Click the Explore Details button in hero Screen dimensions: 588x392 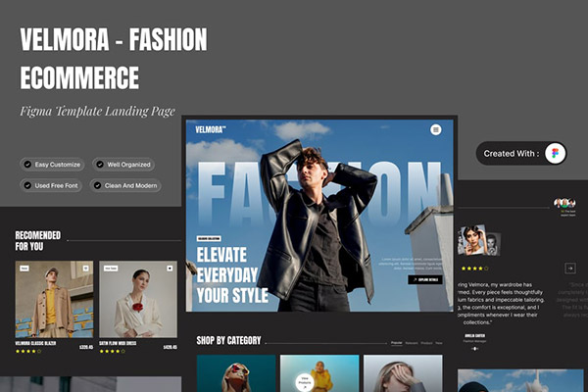pyautogui.click(x=425, y=279)
